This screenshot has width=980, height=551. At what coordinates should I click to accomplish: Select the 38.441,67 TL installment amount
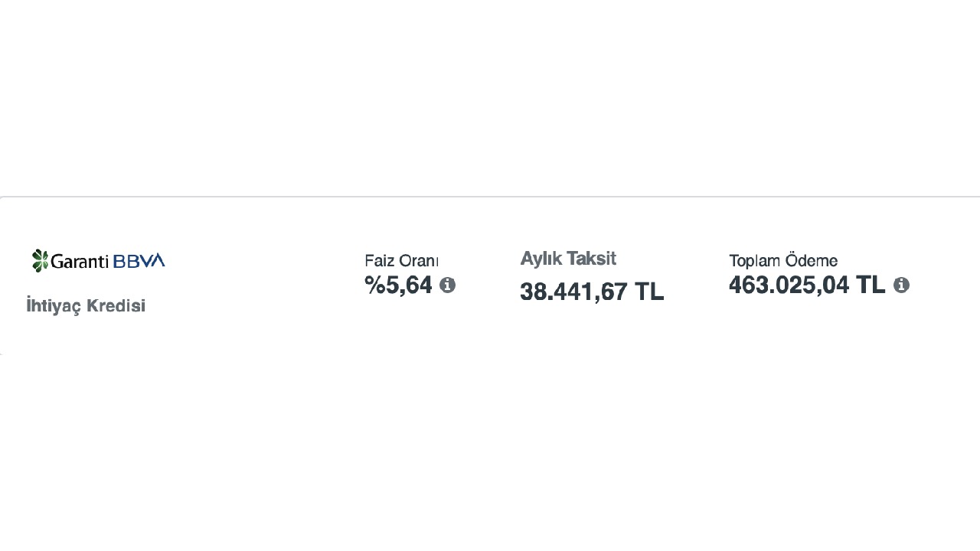tap(592, 292)
